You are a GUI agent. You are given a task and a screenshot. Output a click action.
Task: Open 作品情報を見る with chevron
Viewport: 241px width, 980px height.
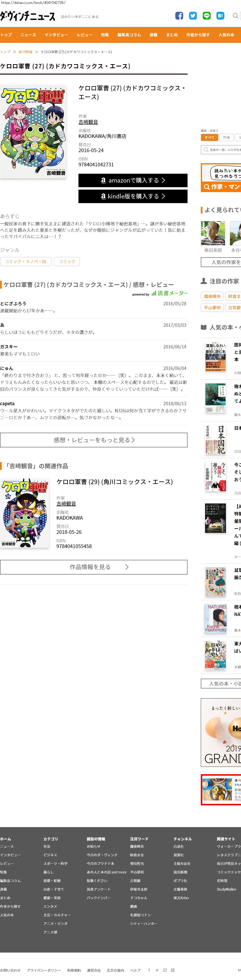[x=94, y=567]
